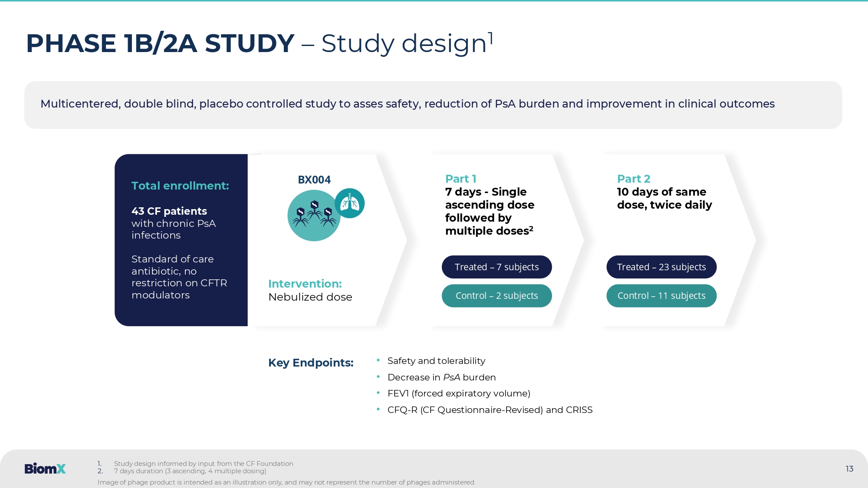Click the BiomX logo in footer
This screenshot has height=488, width=868.
(x=45, y=468)
